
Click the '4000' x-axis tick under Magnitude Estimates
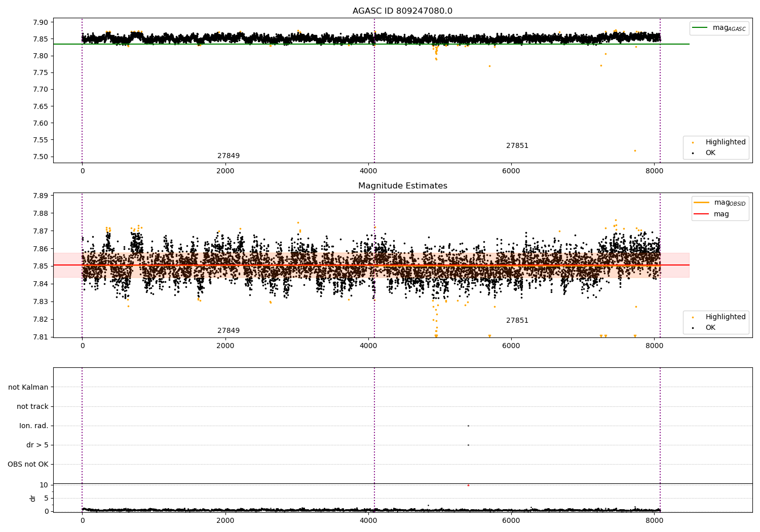368,346
